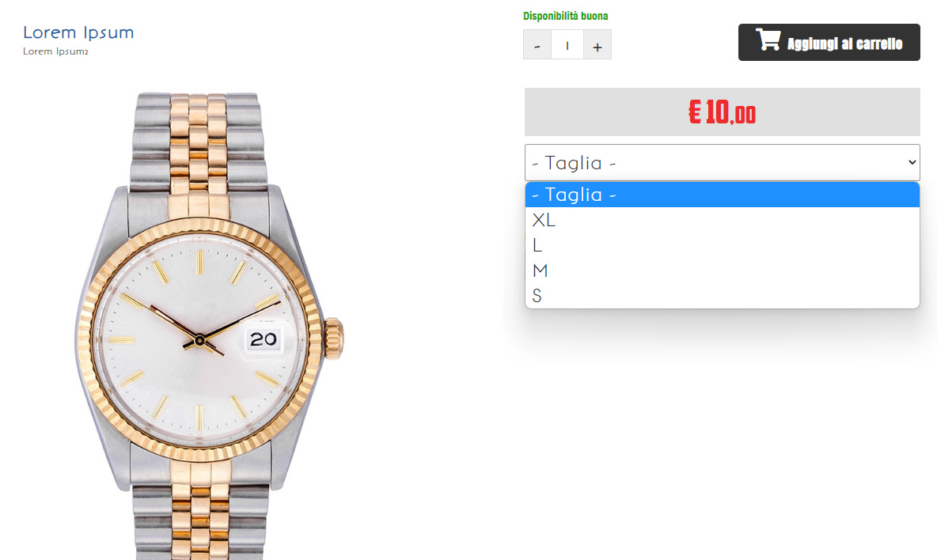Click the shopping cart icon
Image resolution: width=937 pixels, height=560 pixels.
(768, 40)
